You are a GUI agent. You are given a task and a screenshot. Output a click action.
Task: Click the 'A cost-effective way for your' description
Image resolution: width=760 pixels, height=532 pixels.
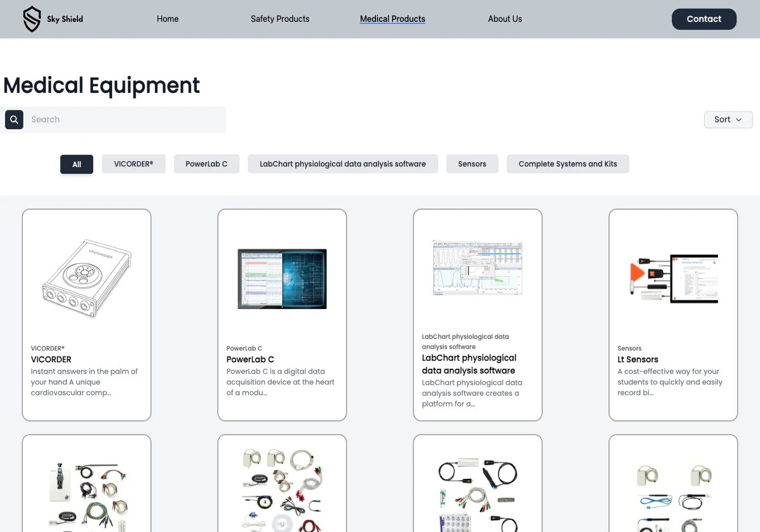pos(670,382)
